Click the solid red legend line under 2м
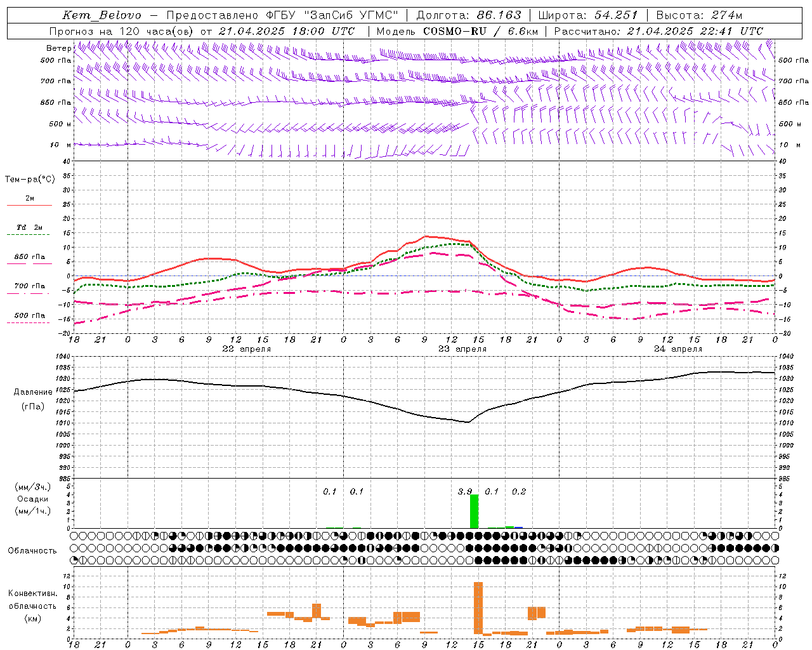This screenshot has height=650, width=812. click(x=29, y=205)
